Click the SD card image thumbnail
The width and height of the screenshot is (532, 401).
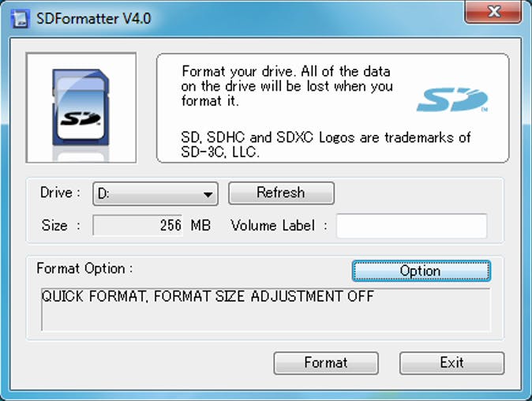coord(81,107)
